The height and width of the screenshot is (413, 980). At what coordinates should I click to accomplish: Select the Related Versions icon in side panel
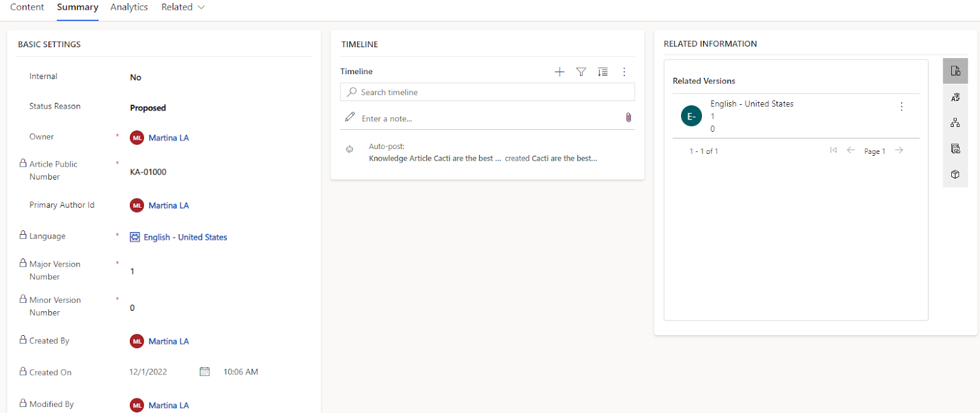[x=955, y=71]
